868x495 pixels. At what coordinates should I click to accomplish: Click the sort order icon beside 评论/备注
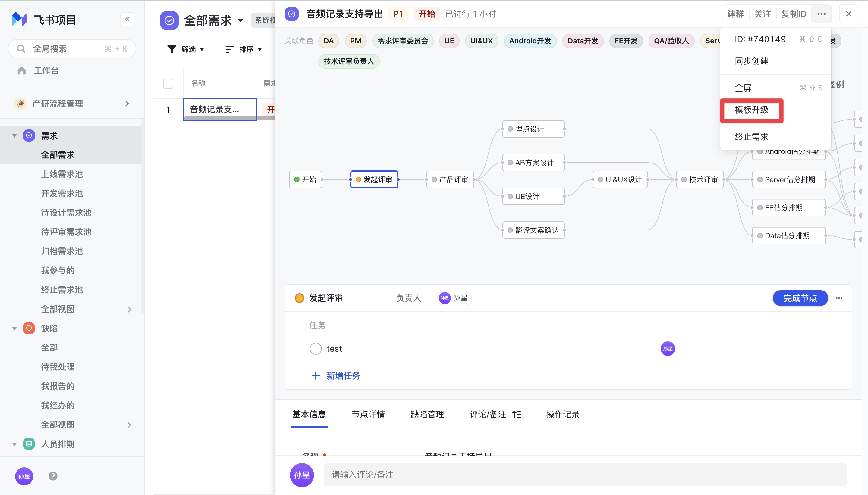pos(517,414)
